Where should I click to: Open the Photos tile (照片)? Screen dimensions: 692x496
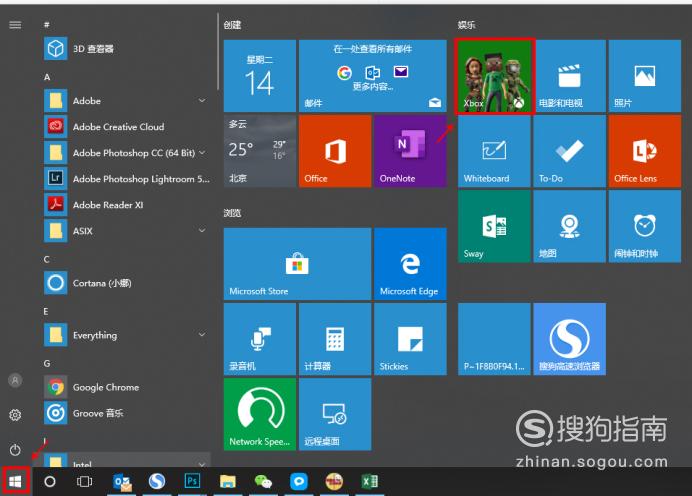[x=644, y=76]
